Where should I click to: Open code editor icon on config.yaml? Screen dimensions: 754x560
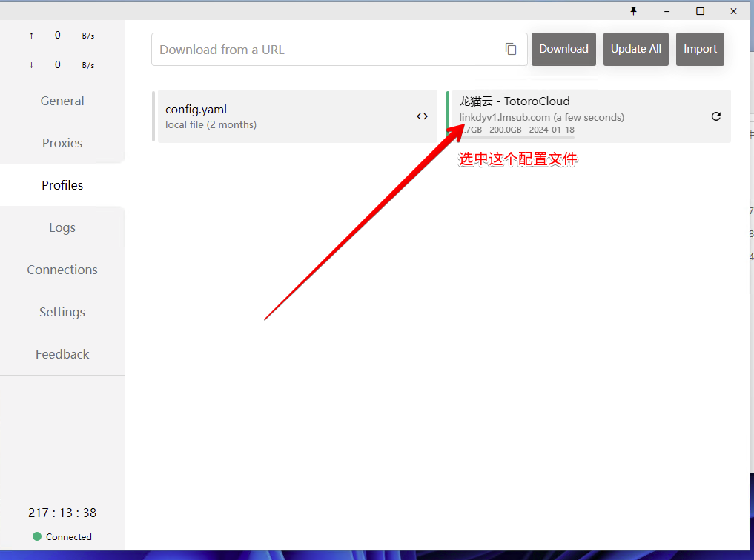[x=422, y=116]
